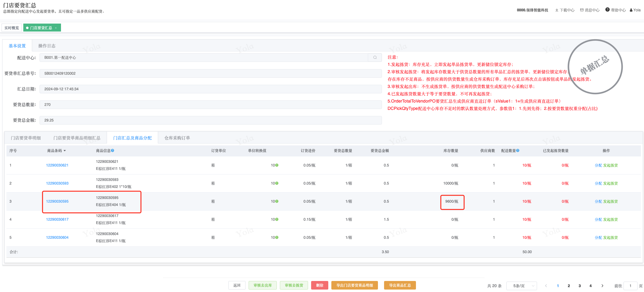Click green unit-conversion dot in row 1
The image size is (644, 292).
coord(277,165)
